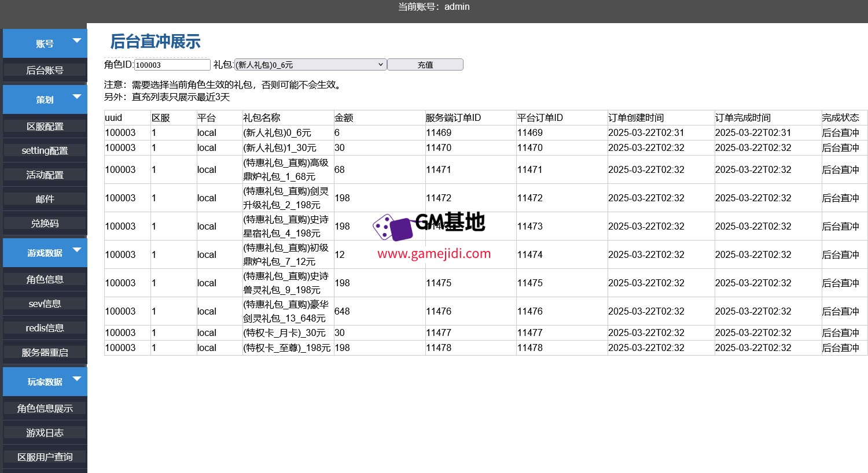The height and width of the screenshot is (473, 868).
Task: Click amount 648 cell
Action: (379, 311)
